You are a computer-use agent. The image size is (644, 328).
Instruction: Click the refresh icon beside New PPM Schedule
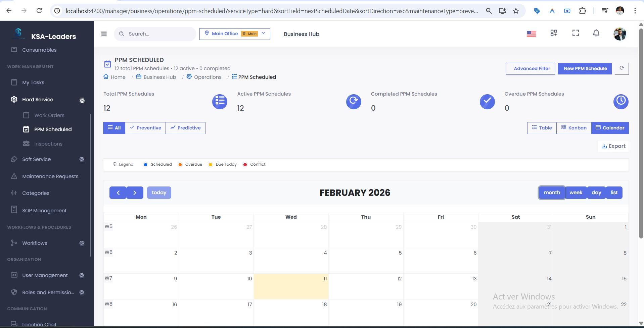tap(622, 68)
